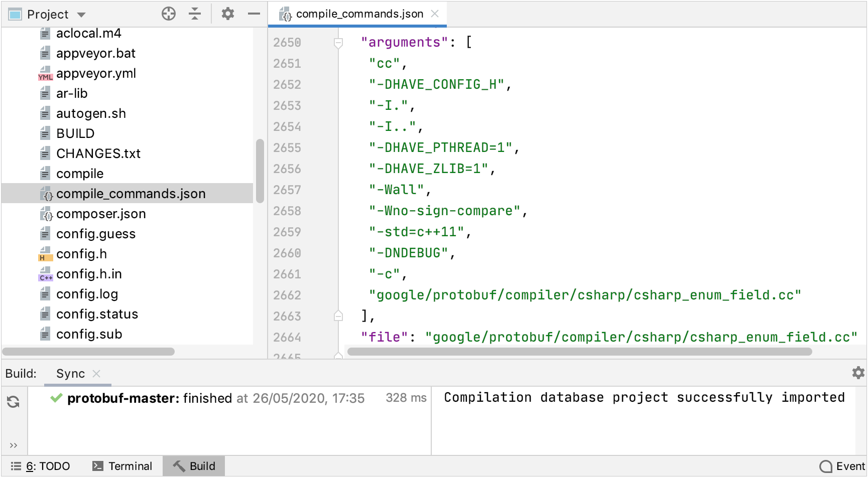Select config.h.in file

coord(89,274)
